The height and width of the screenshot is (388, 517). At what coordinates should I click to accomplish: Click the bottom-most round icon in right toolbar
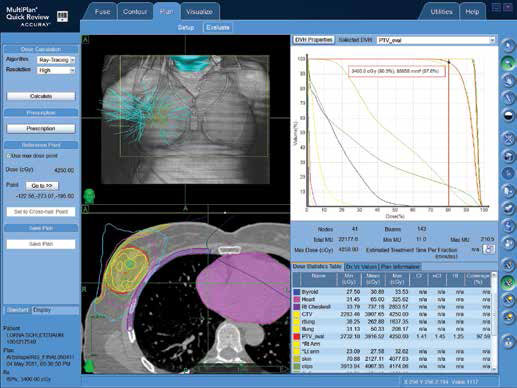(508, 342)
